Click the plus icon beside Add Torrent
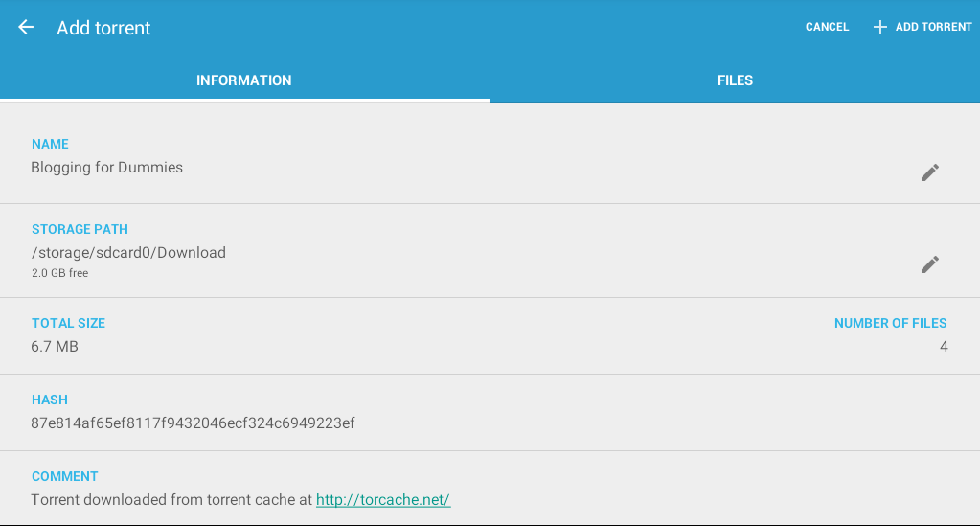Viewport: 980px width, 526px height. (x=880, y=27)
